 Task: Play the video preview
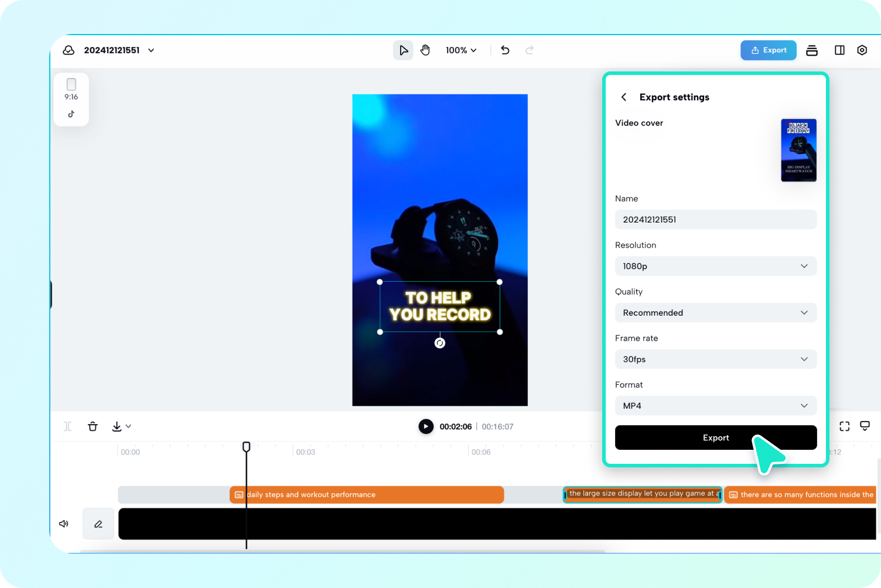[426, 426]
